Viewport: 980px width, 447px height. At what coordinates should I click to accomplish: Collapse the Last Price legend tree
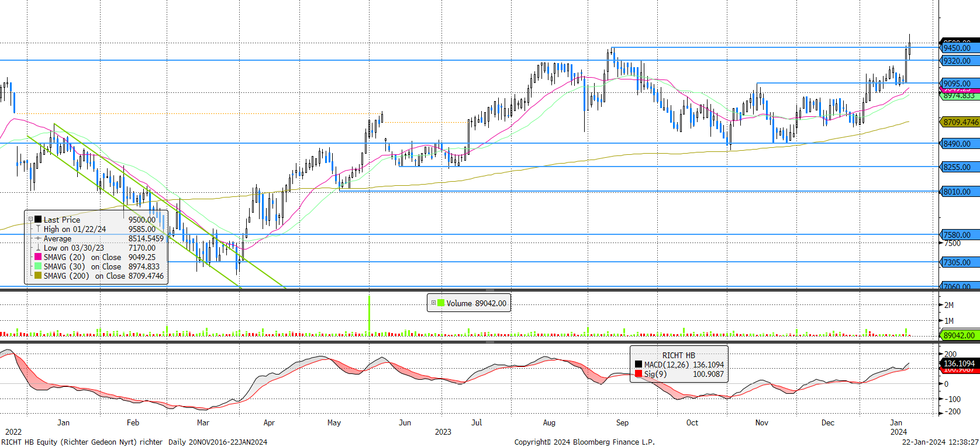pyautogui.click(x=30, y=220)
